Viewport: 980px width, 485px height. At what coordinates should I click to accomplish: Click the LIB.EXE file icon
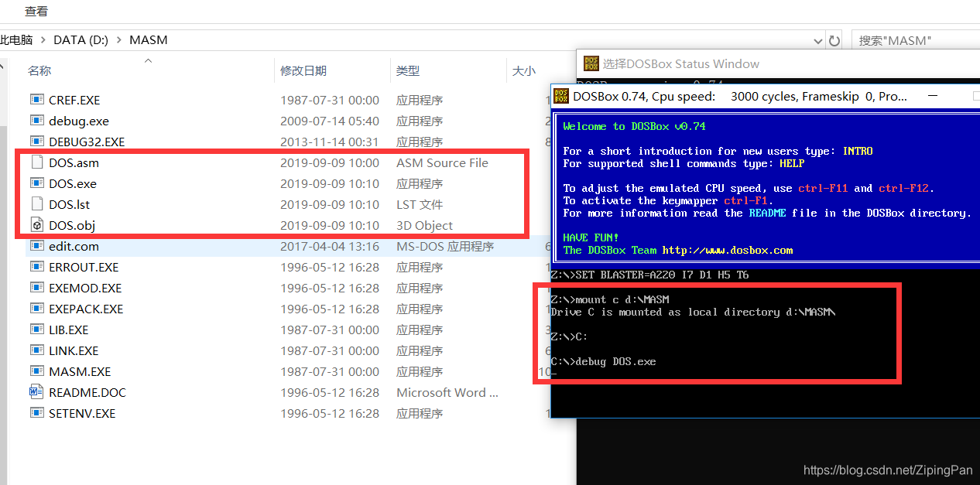click(36, 330)
